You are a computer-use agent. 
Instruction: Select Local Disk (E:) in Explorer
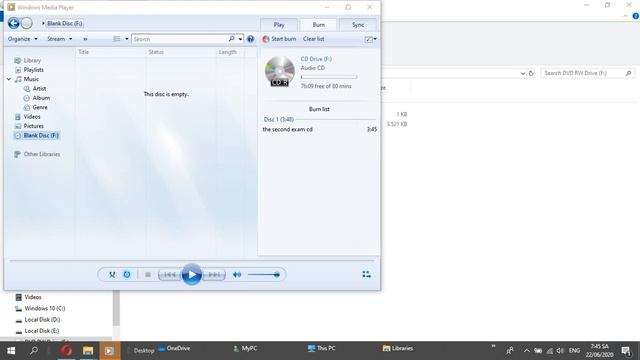point(42,331)
